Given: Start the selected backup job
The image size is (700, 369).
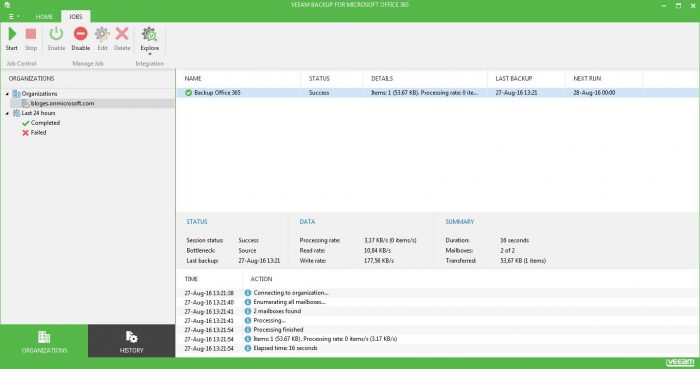Looking at the screenshot, I should click(12, 39).
